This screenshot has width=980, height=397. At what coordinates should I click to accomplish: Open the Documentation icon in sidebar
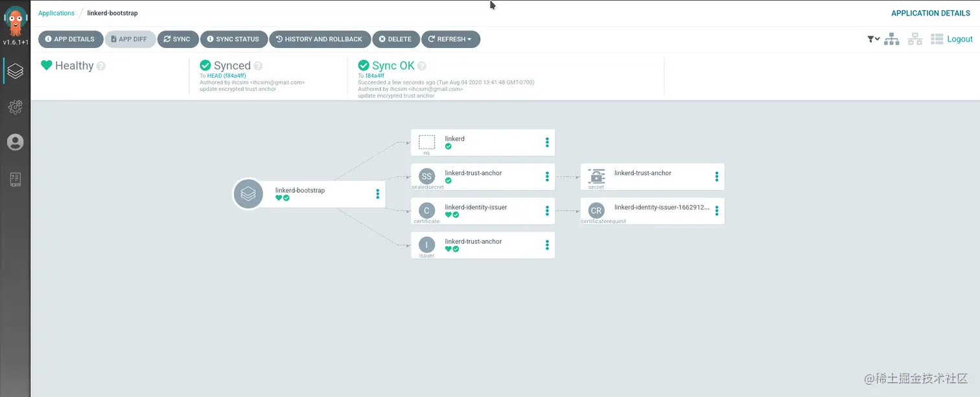pos(16,180)
